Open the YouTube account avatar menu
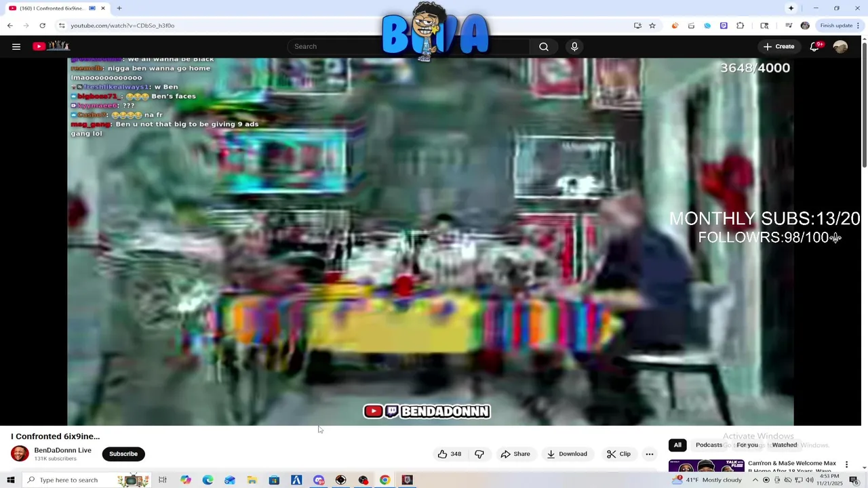 click(x=840, y=46)
